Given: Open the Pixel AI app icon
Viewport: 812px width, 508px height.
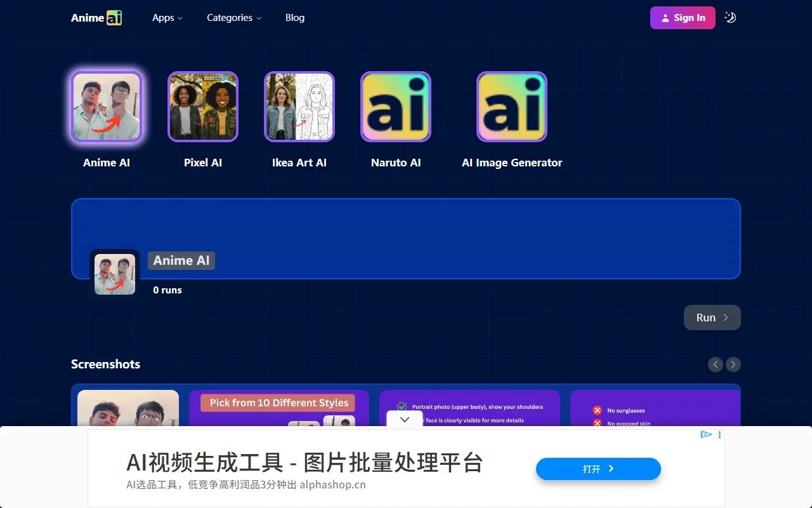Looking at the screenshot, I should (x=203, y=106).
